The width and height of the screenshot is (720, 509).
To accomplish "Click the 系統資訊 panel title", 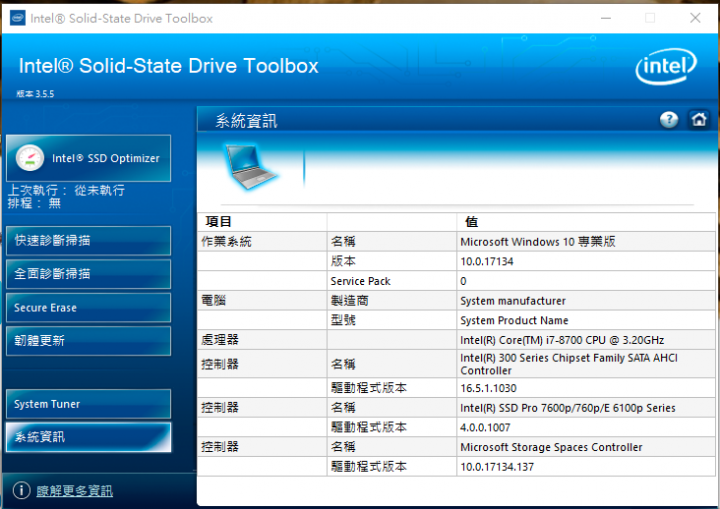I will [246, 121].
